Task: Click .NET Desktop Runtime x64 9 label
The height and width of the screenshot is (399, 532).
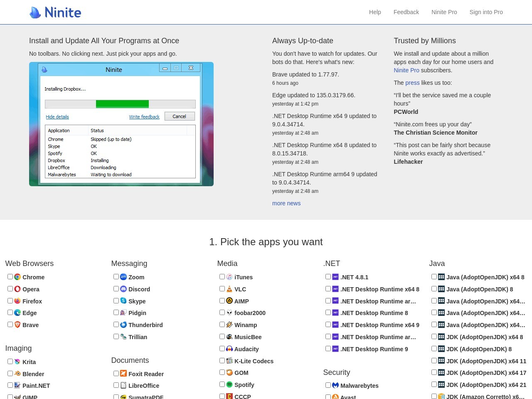Action: point(380,325)
